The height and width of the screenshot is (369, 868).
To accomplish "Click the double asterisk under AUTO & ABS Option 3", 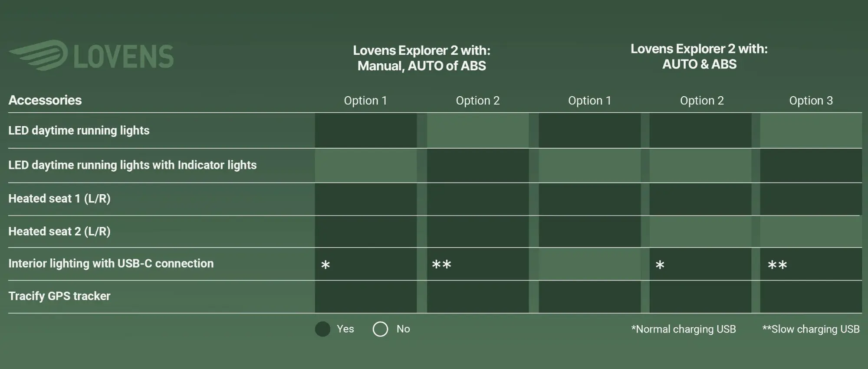I will (x=777, y=265).
